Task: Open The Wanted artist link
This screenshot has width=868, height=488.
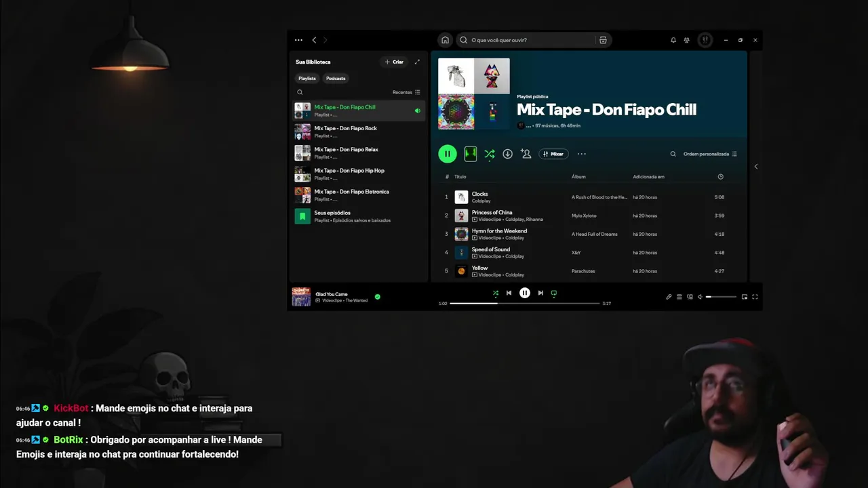Action: [x=357, y=300]
